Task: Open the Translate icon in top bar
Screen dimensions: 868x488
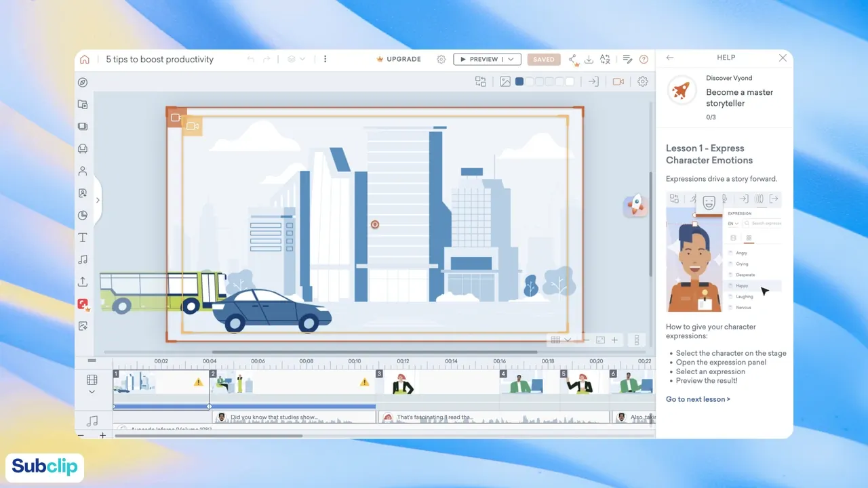Action: click(605, 60)
